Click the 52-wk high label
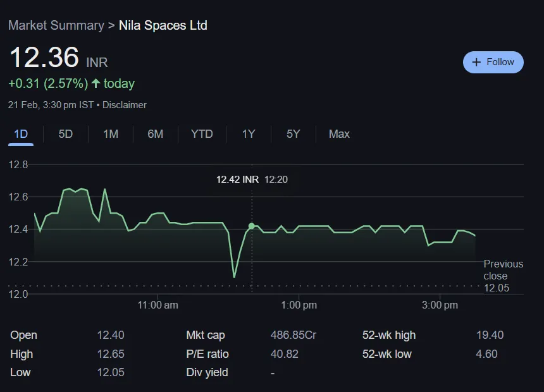The height and width of the screenshot is (392, 544). pos(389,335)
